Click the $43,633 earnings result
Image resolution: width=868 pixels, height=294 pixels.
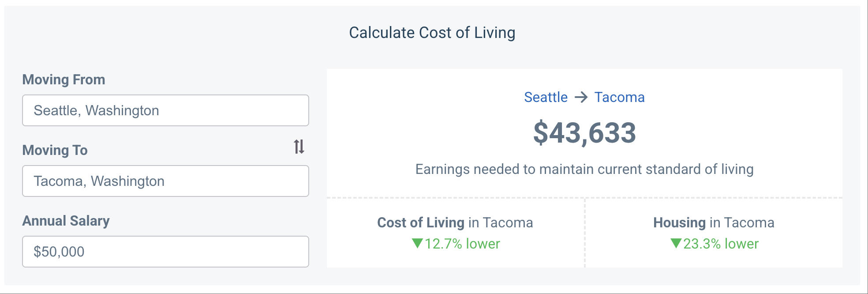tap(585, 134)
